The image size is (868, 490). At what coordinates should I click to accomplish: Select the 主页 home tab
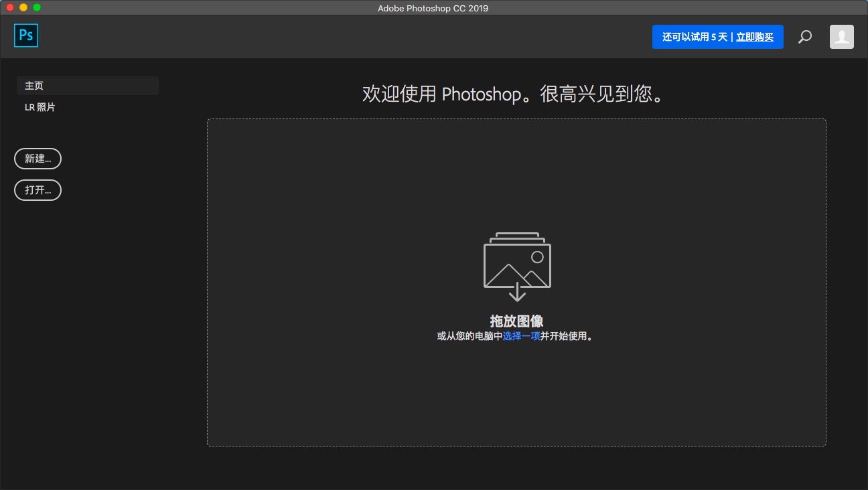coord(88,86)
